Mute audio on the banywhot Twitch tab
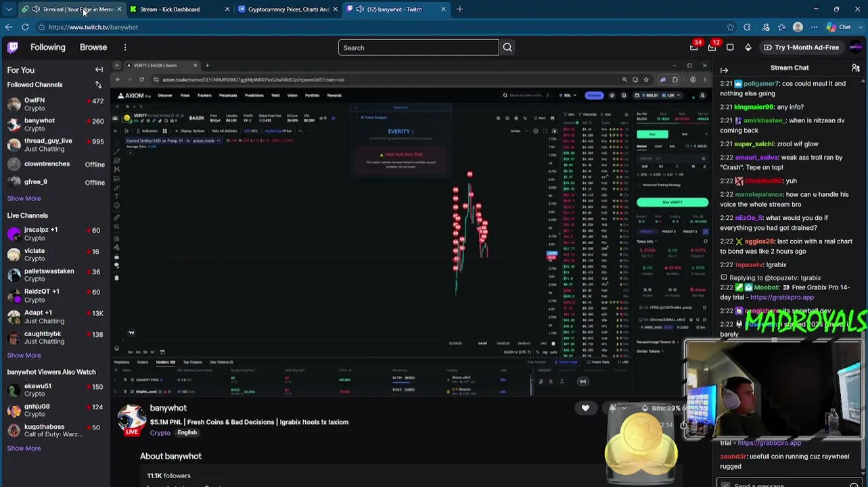Viewport: 868px width, 487px height. 360,9
